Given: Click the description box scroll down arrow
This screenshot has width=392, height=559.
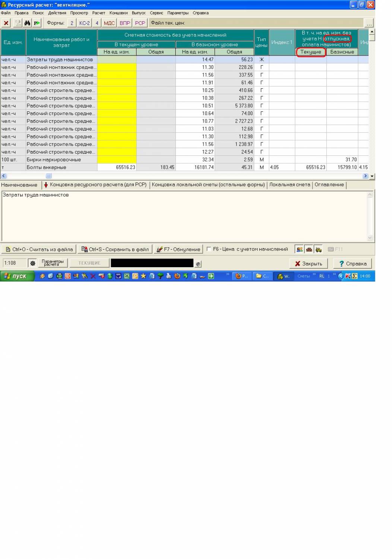Looking at the screenshot, I should pyautogui.click(x=370, y=237).
